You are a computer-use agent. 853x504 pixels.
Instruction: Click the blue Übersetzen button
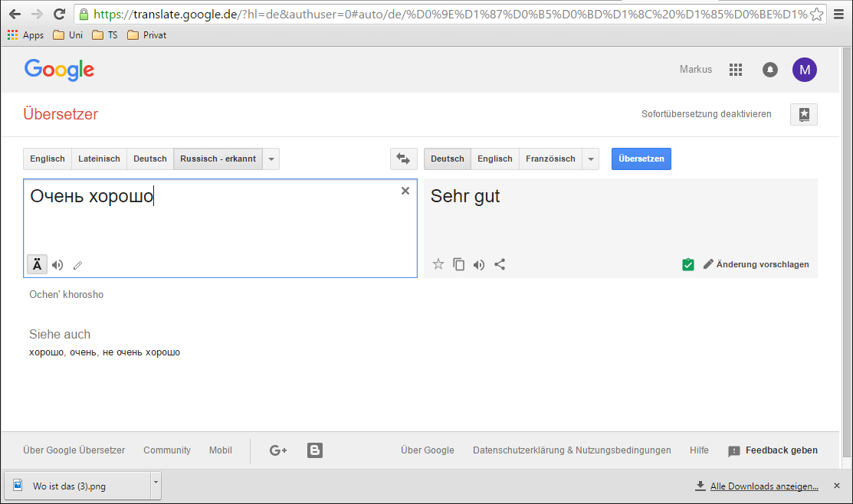pyautogui.click(x=641, y=159)
